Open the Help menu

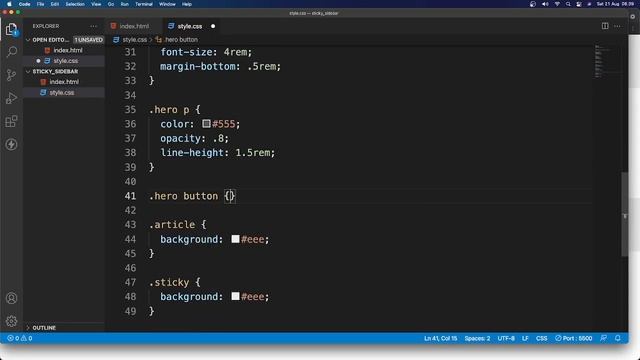coord(187,4)
